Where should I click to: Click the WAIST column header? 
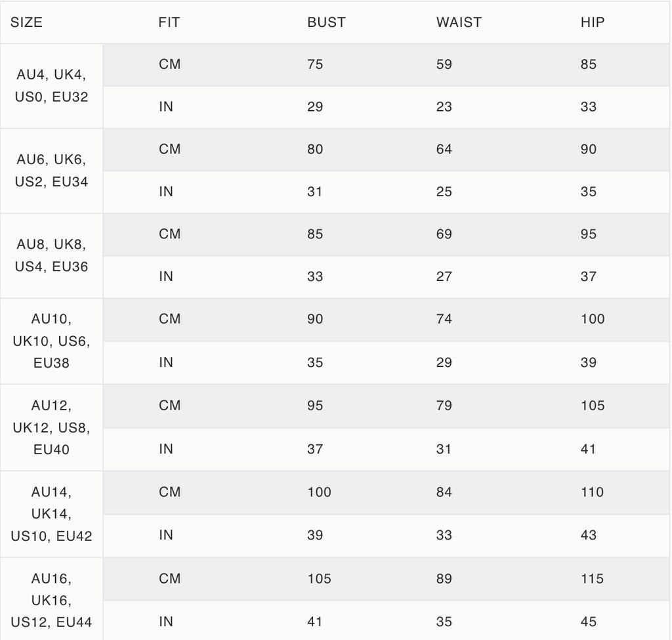coord(459,22)
